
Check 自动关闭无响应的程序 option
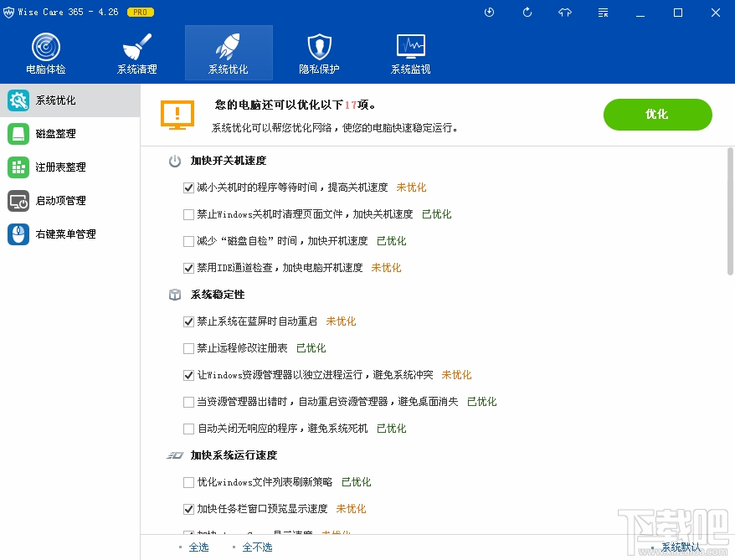[188, 429]
